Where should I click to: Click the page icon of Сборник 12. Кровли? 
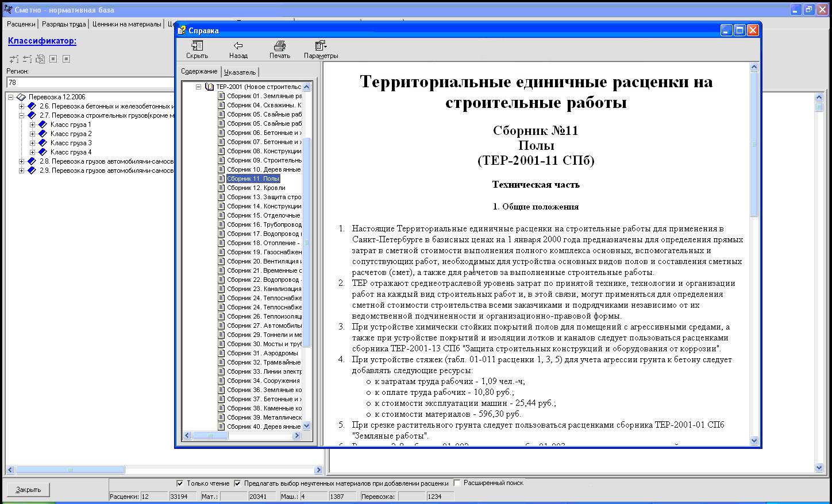(221, 188)
